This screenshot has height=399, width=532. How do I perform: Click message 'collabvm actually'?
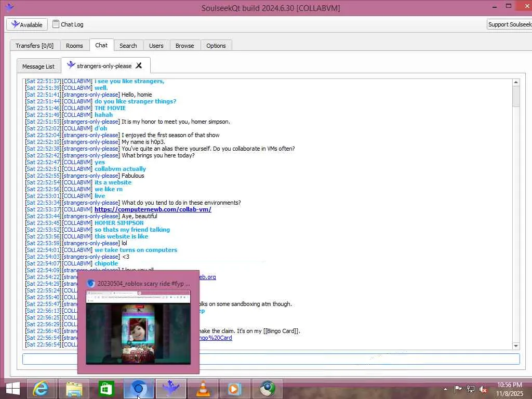point(120,169)
